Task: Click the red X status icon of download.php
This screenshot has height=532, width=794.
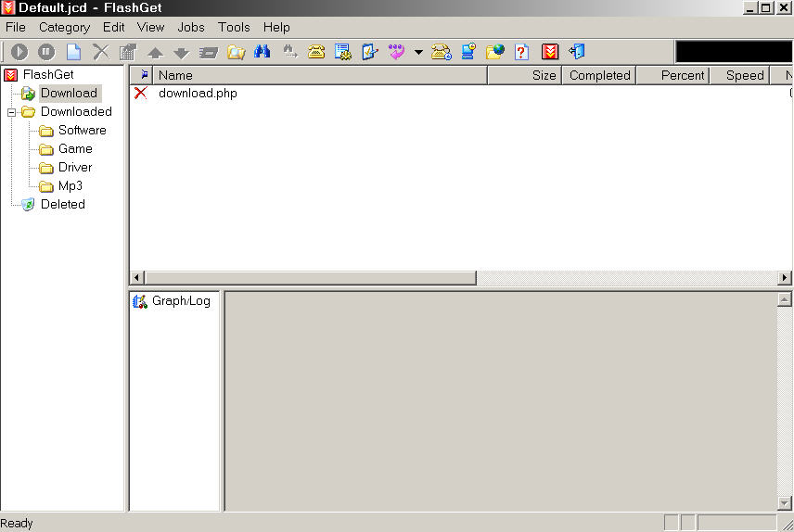Action: click(x=141, y=93)
